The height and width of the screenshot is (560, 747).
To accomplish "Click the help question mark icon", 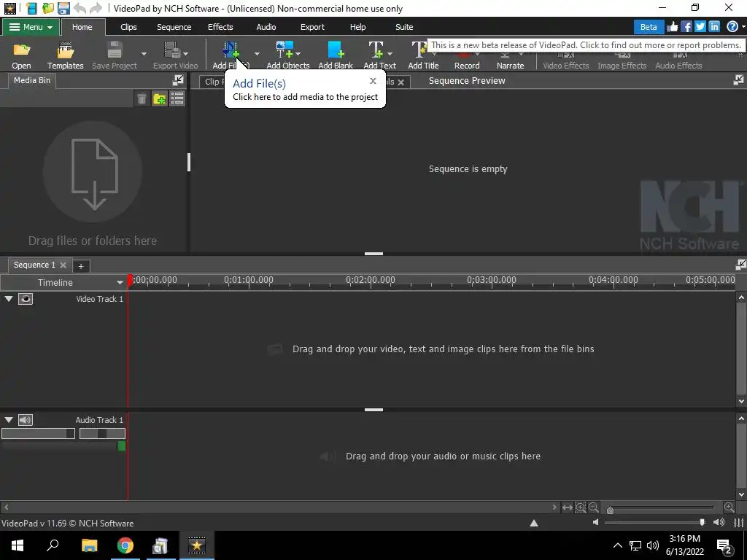I will point(732,27).
